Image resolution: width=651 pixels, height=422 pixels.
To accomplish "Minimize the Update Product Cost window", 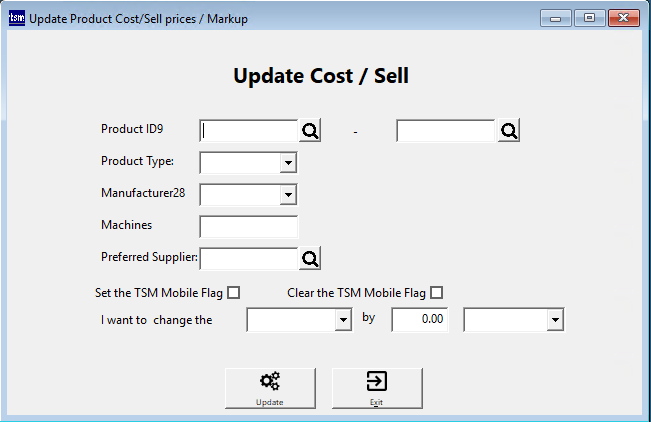I will click(x=555, y=17).
